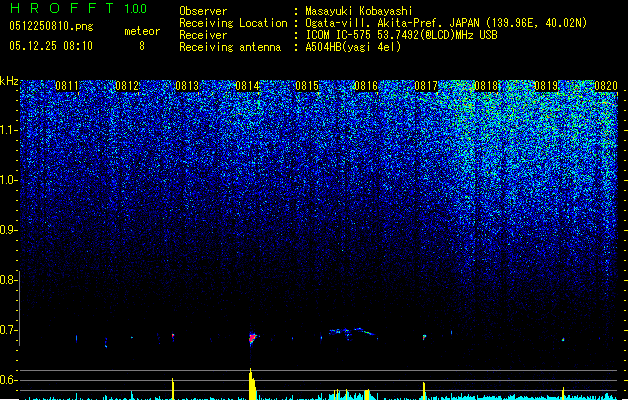
Task: Click the 0812 time marker
Action: pyautogui.click(x=127, y=86)
